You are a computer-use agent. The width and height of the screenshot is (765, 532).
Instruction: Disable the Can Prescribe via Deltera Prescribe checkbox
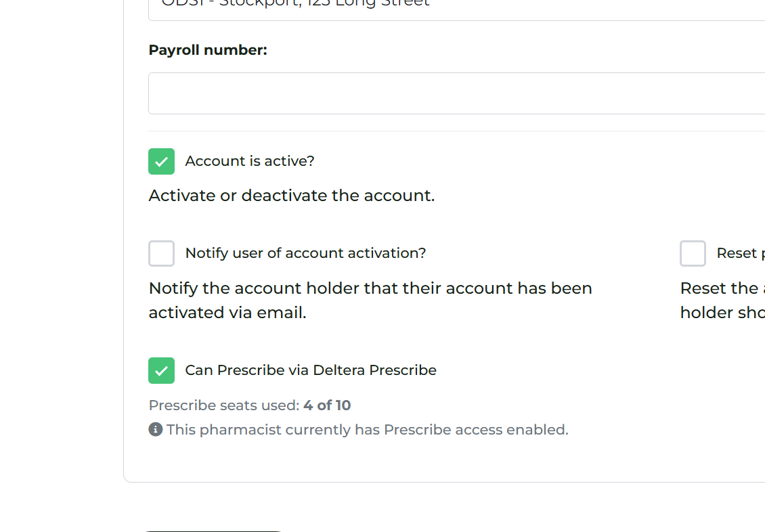coord(161,371)
